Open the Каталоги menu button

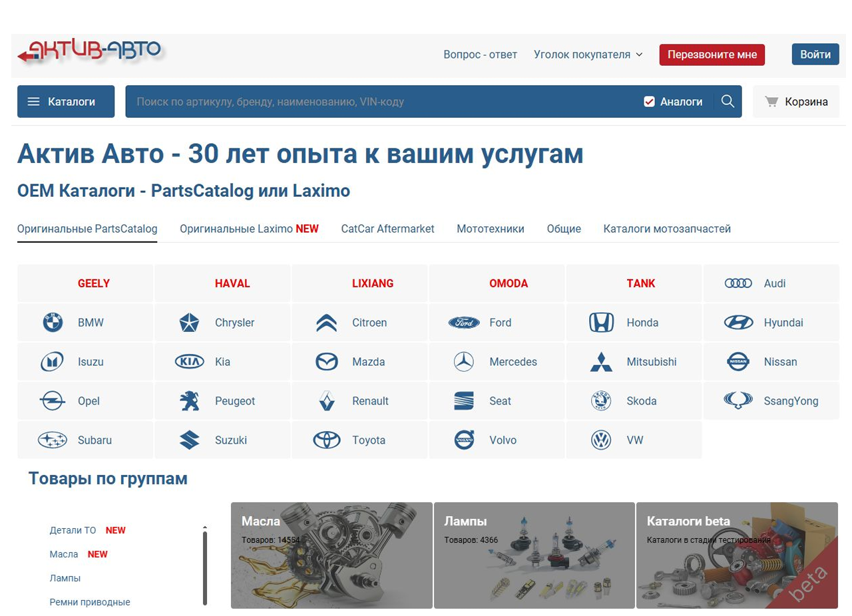[x=66, y=102]
